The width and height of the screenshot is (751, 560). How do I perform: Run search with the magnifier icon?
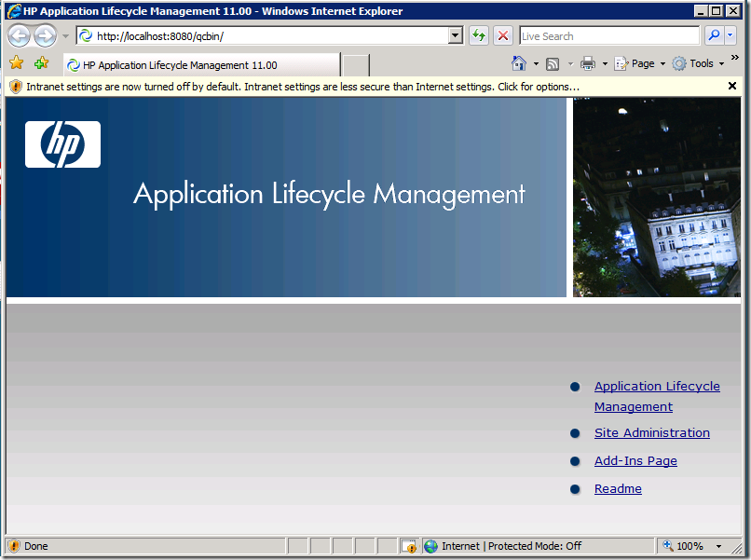[x=714, y=35]
